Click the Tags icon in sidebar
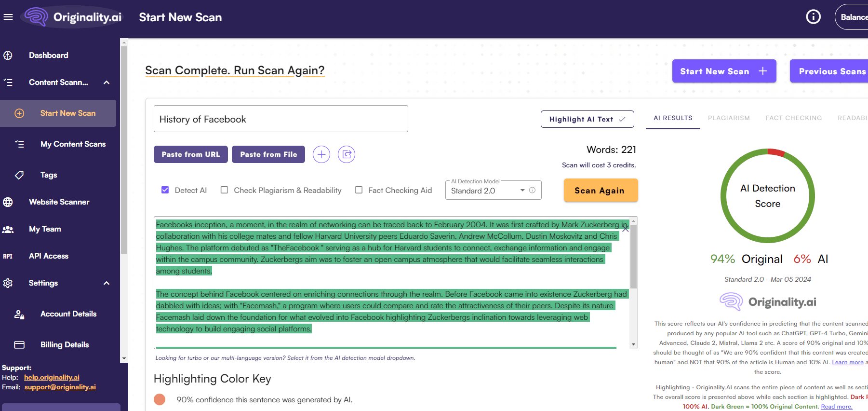The image size is (868, 411). (19, 175)
